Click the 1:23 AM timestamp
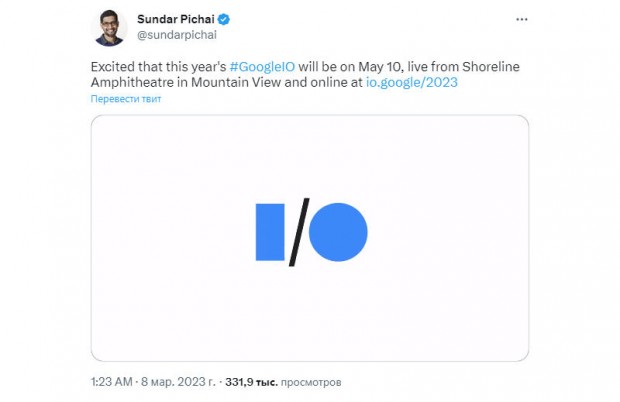This screenshot has height=402, width=620. pyautogui.click(x=112, y=382)
